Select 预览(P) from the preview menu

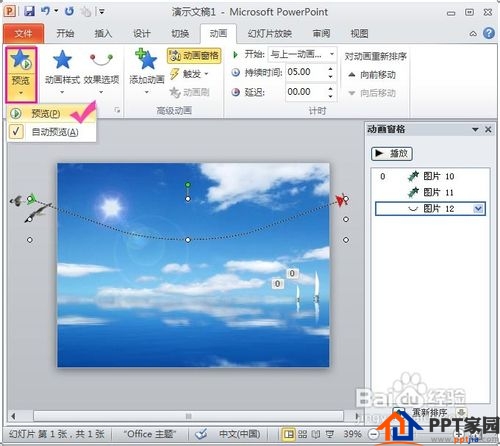pyautogui.click(x=51, y=114)
